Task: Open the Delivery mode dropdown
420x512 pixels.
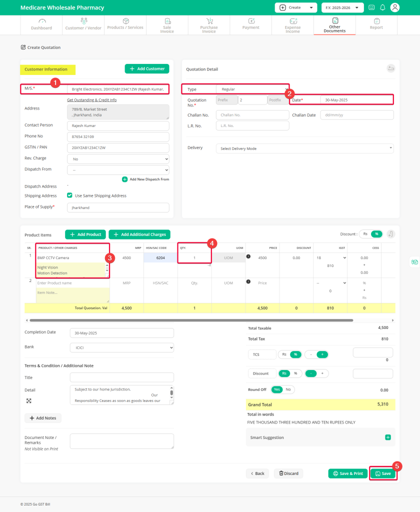Action: click(304, 148)
